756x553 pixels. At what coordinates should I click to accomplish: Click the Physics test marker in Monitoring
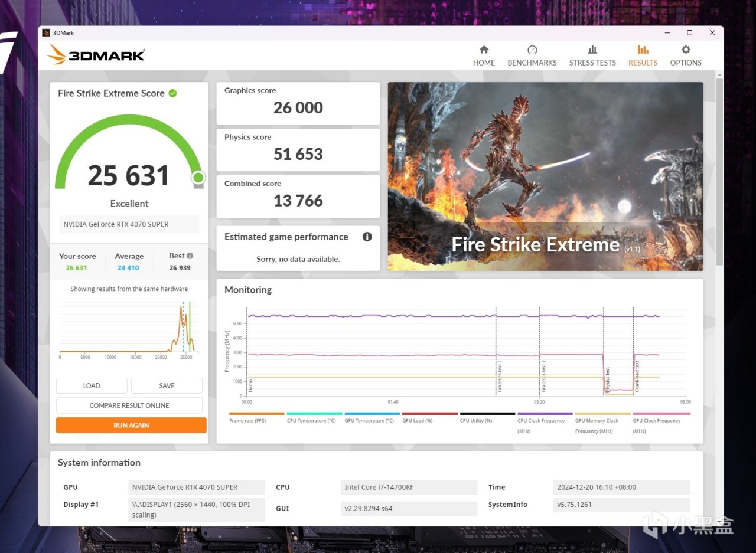(607, 379)
